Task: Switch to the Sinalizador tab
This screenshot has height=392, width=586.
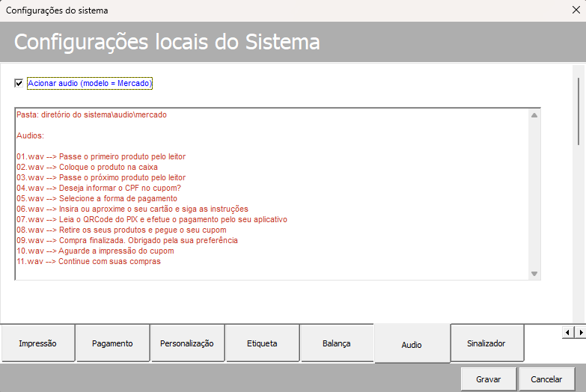Action: click(486, 343)
